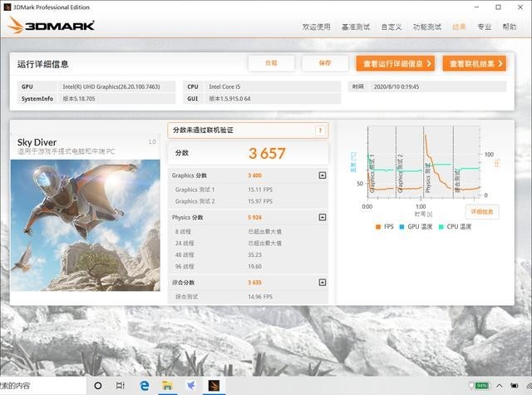Image resolution: width=532 pixels, height=395 pixels.
Task: Click the overall score 3 657
Action: 267,153
